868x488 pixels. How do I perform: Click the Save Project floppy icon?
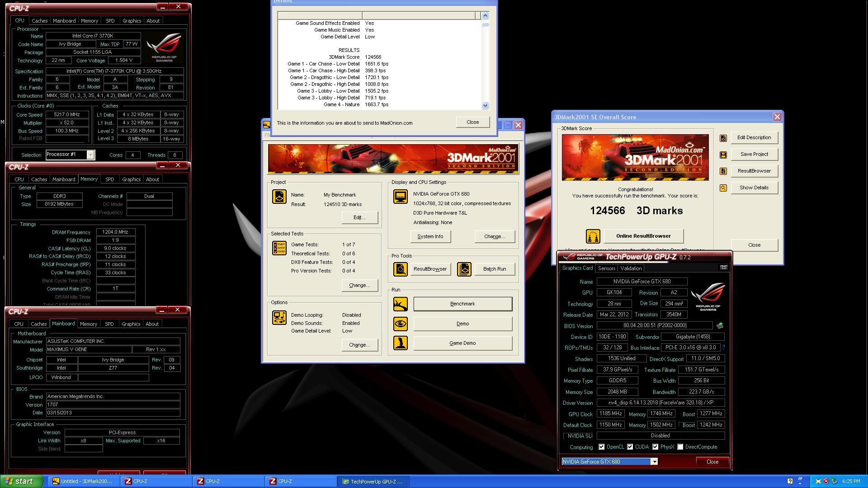(723, 155)
